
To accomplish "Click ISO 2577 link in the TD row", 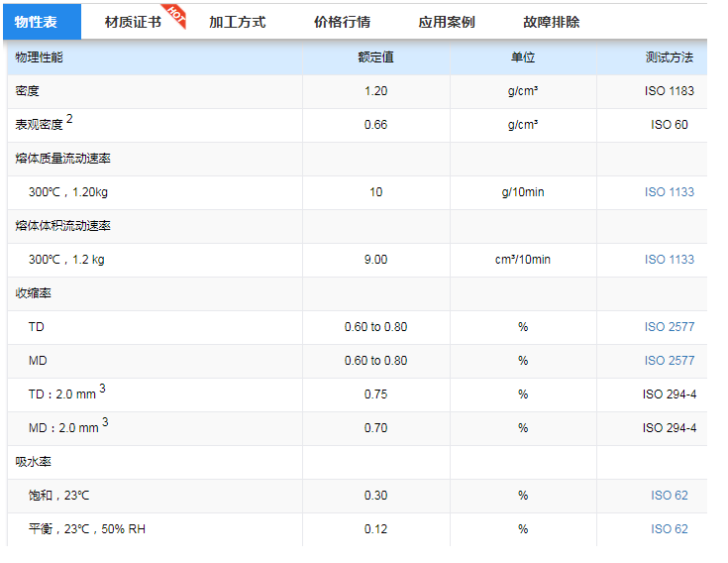I will (x=669, y=327).
